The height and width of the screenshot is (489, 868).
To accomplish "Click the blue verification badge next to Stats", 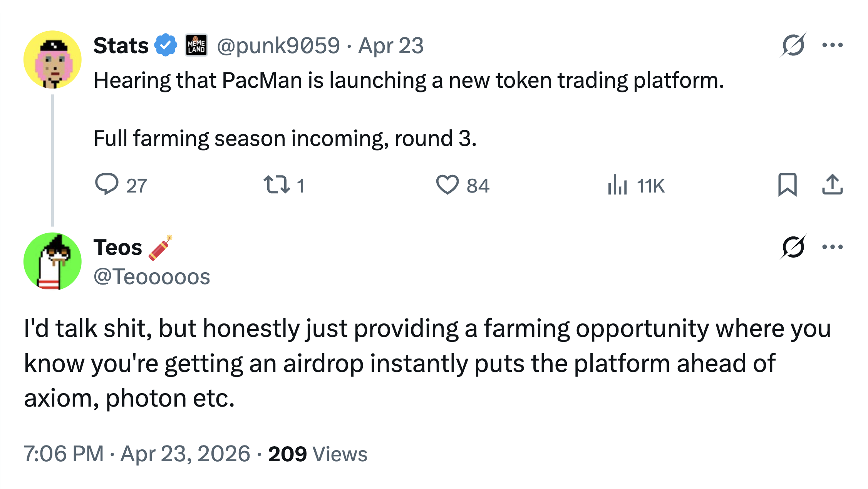I will [x=165, y=45].
